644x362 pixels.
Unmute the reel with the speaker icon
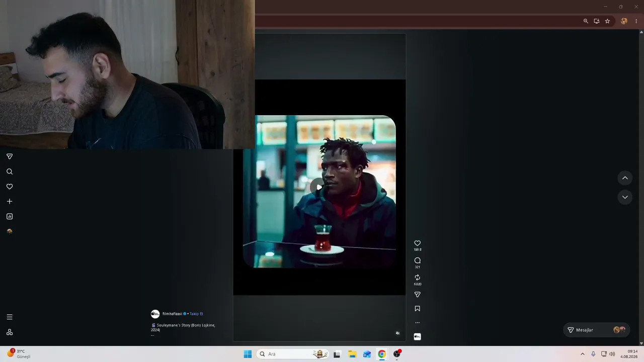click(397, 333)
